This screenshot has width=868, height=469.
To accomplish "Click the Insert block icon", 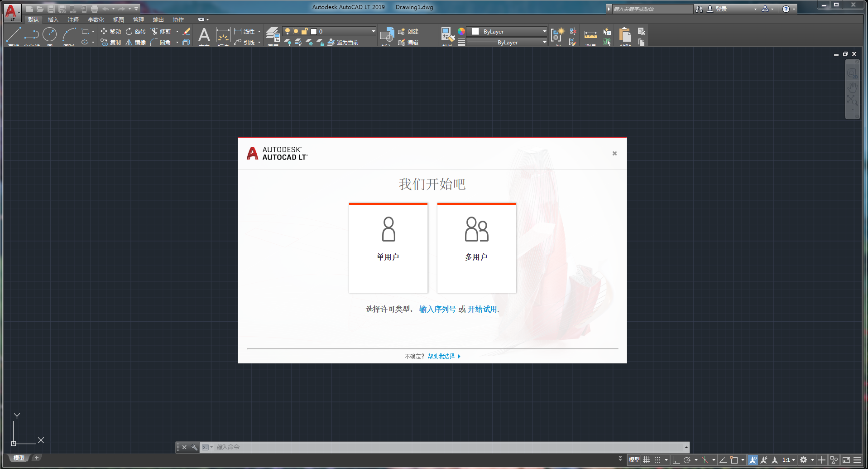I will [x=387, y=35].
